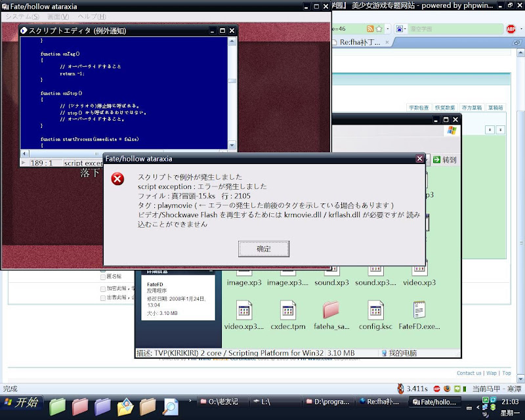Click the small ABP status bar icon

pyautogui.click(x=436, y=389)
